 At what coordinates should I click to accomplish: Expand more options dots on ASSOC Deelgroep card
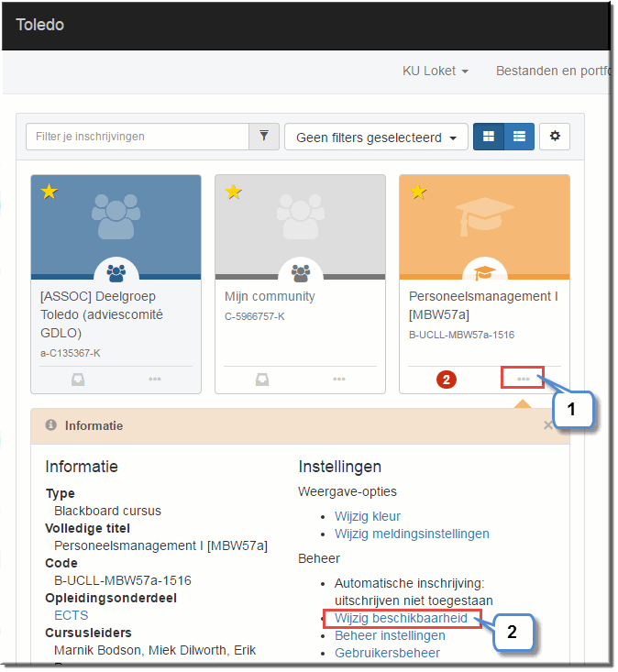[x=155, y=380]
